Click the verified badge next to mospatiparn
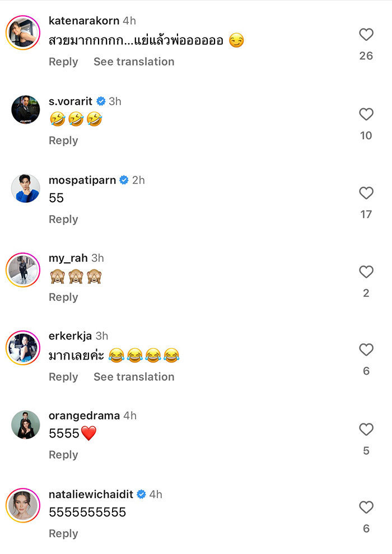The width and height of the screenshot is (392, 554). tap(123, 180)
